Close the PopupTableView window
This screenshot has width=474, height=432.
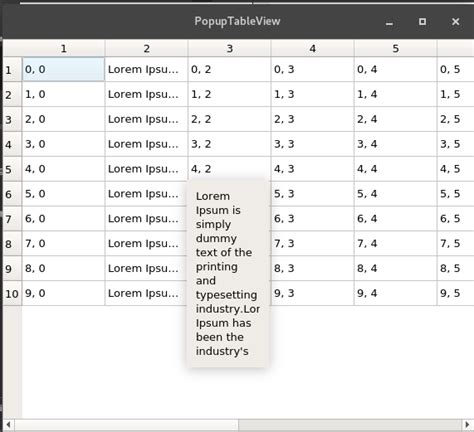click(455, 22)
